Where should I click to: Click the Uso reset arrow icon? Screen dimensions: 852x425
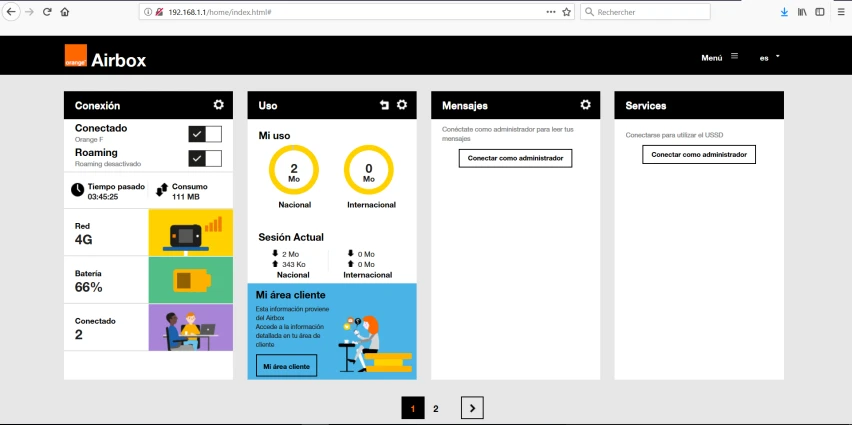(384, 105)
